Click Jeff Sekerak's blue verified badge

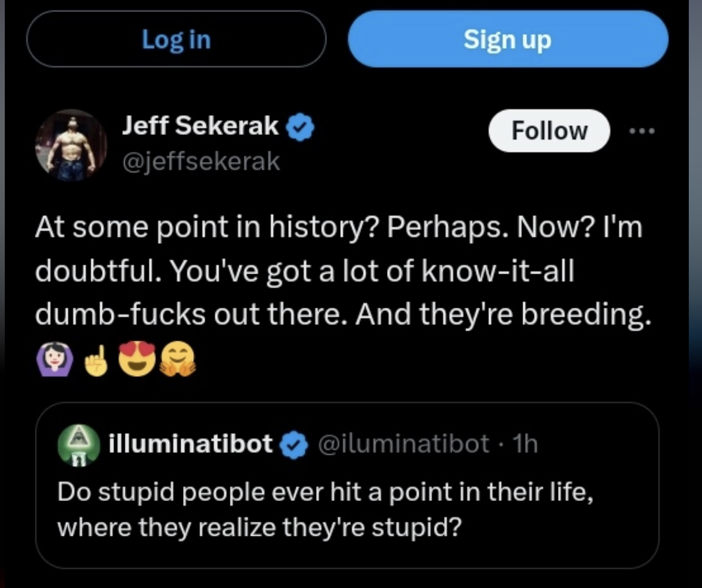tap(301, 127)
